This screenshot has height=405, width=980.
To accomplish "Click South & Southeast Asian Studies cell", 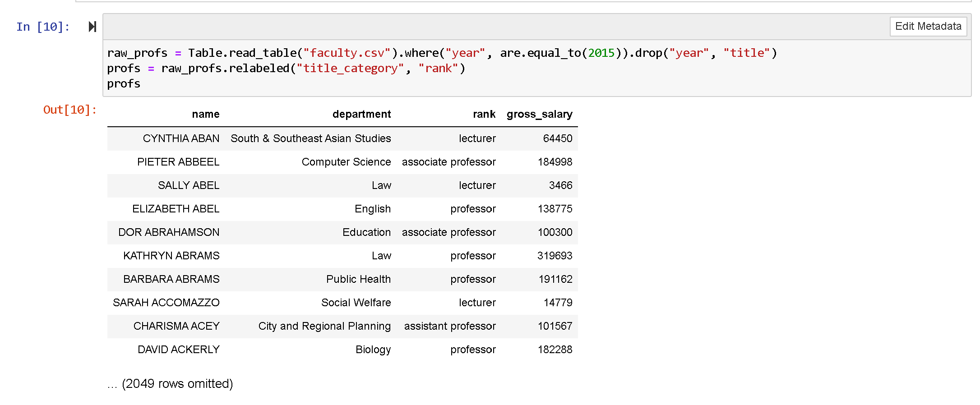I will (x=311, y=138).
